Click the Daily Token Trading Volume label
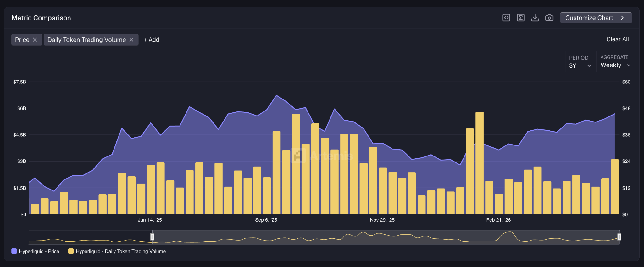The image size is (644, 267). (87, 40)
